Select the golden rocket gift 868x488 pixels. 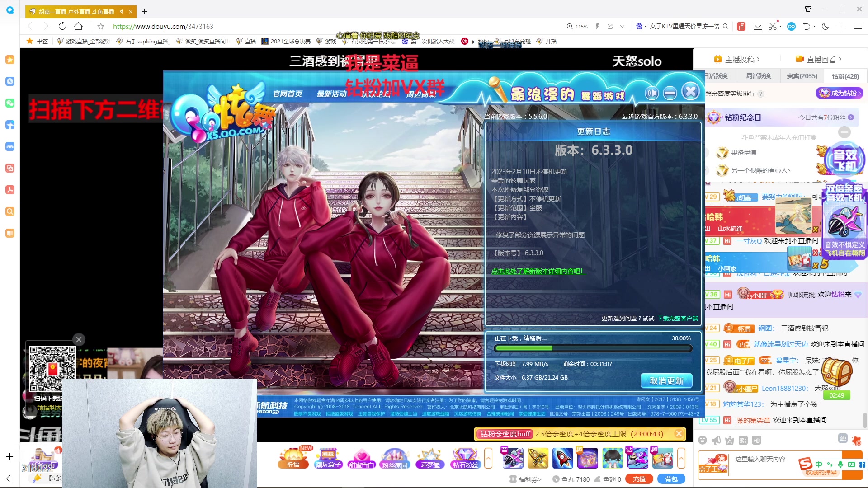click(x=538, y=458)
